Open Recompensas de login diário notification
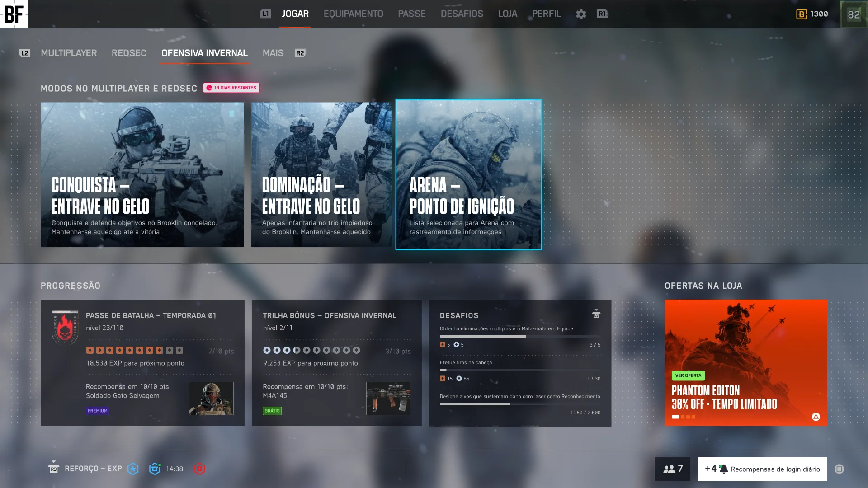This screenshot has height=488, width=868. click(762, 469)
